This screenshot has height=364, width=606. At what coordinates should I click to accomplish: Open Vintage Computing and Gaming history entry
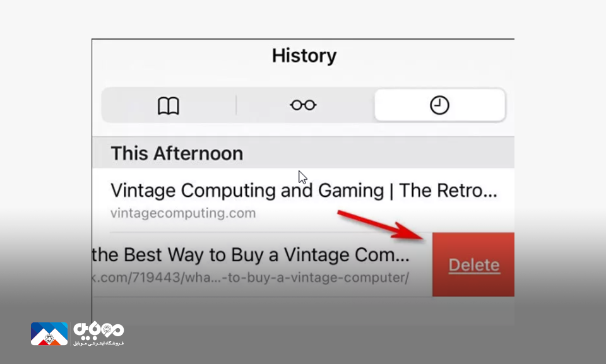pyautogui.click(x=304, y=201)
